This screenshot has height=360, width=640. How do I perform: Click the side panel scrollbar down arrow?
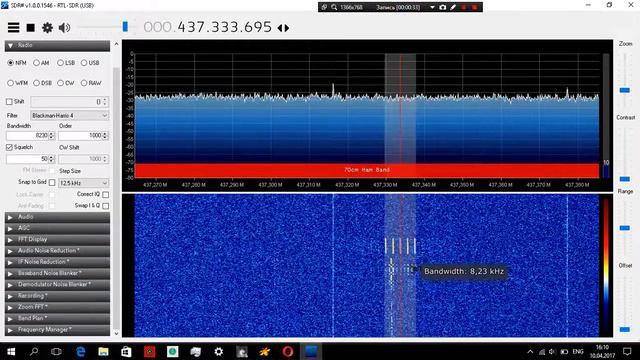point(116,333)
